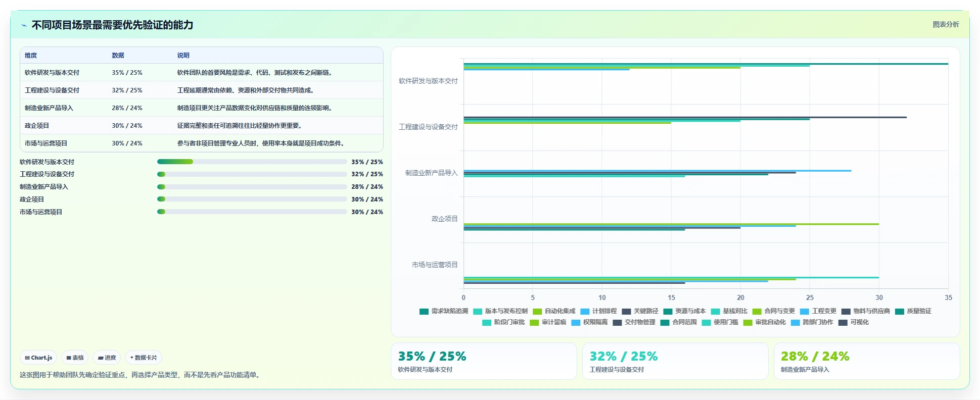Click the 32% / 25% cell in the table
980x400 pixels.
[127, 90]
